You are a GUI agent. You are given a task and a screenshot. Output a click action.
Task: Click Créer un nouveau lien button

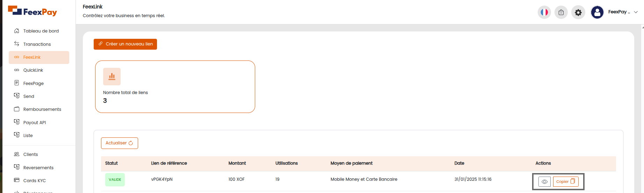pos(125,44)
